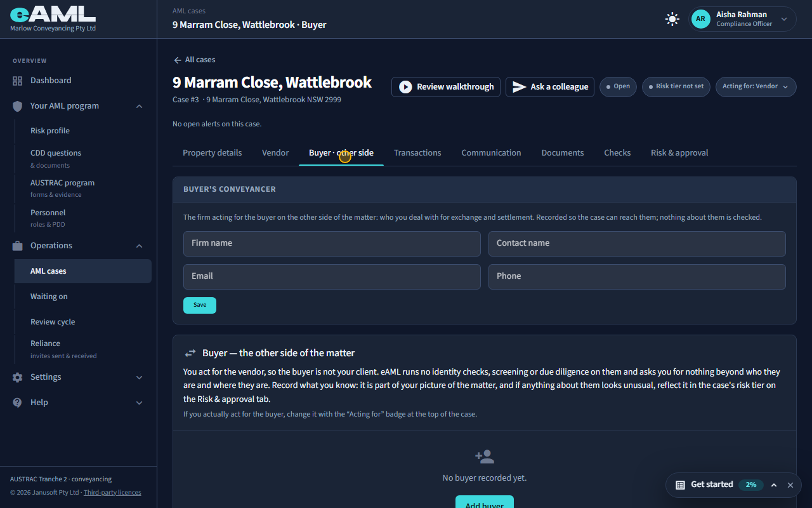Viewport: 812px width, 508px height.
Task: Expand the Settings section chevron
Action: pyautogui.click(x=139, y=377)
